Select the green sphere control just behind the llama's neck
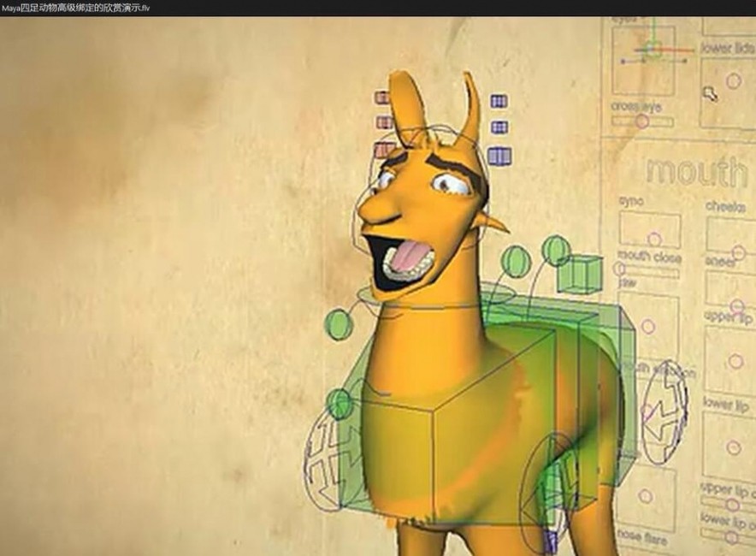The image size is (756, 556). point(516,260)
